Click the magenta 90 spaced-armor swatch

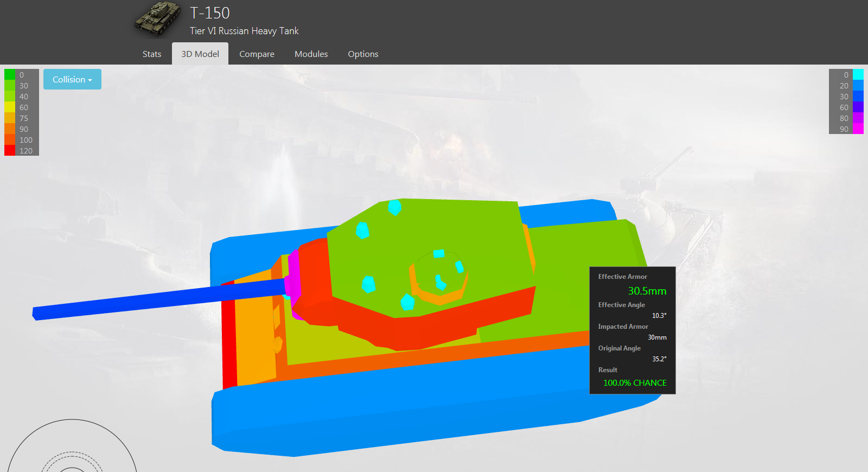[858, 129]
